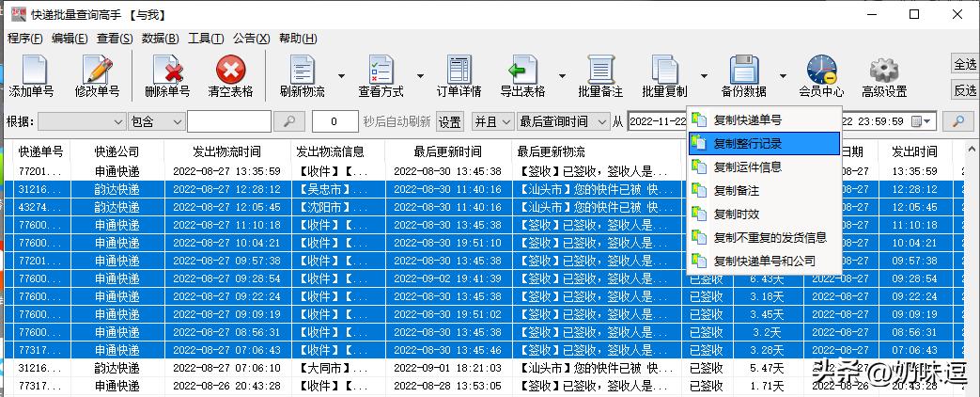Open the 数据(B) menu
The image size is (980, 397).
pos(160,39)
